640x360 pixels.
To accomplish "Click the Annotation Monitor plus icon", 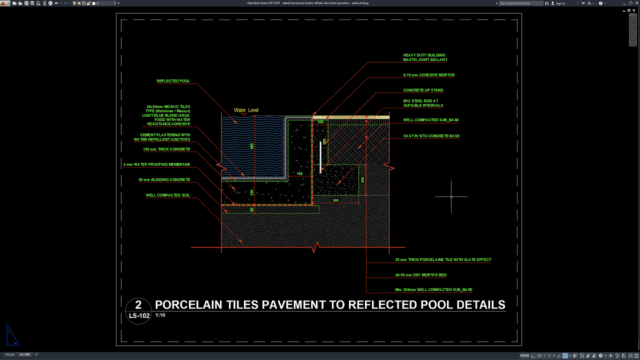I will click(x=611, y=356).
